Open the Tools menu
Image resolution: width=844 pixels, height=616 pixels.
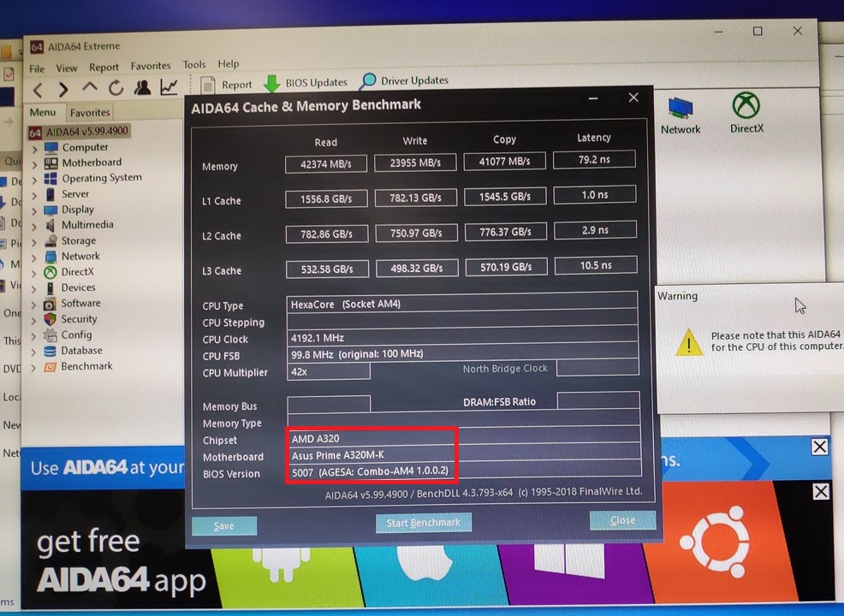193,63
